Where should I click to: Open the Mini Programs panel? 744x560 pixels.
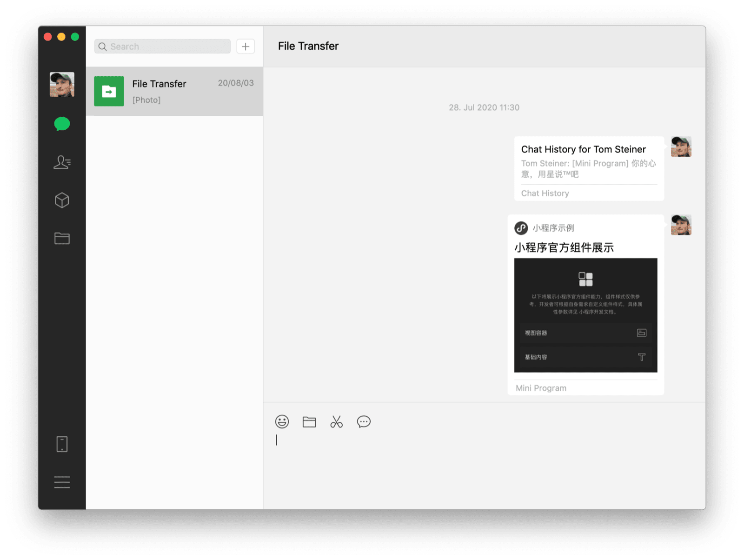click(x=62, y=200)
